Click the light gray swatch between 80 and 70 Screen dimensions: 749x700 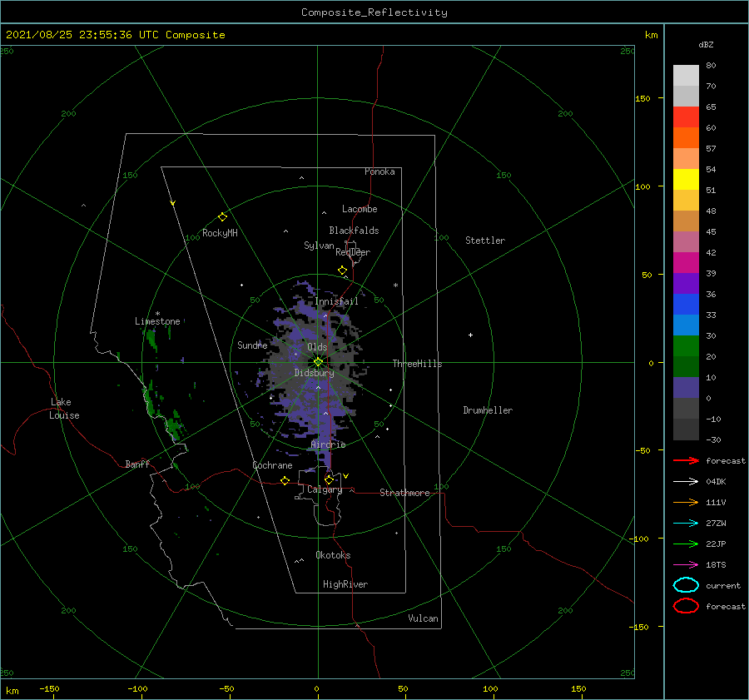686,76
